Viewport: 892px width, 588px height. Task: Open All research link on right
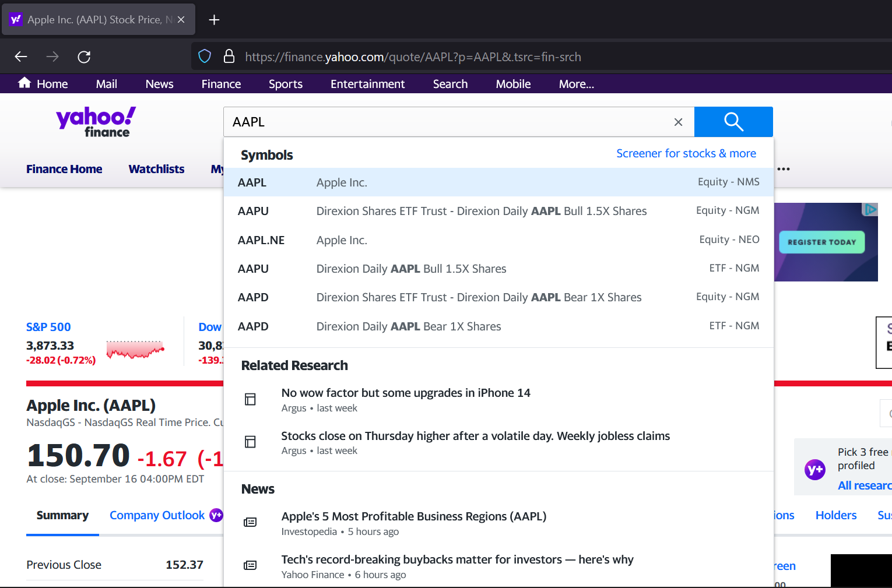pyautogui.click(x=865, y=485)
